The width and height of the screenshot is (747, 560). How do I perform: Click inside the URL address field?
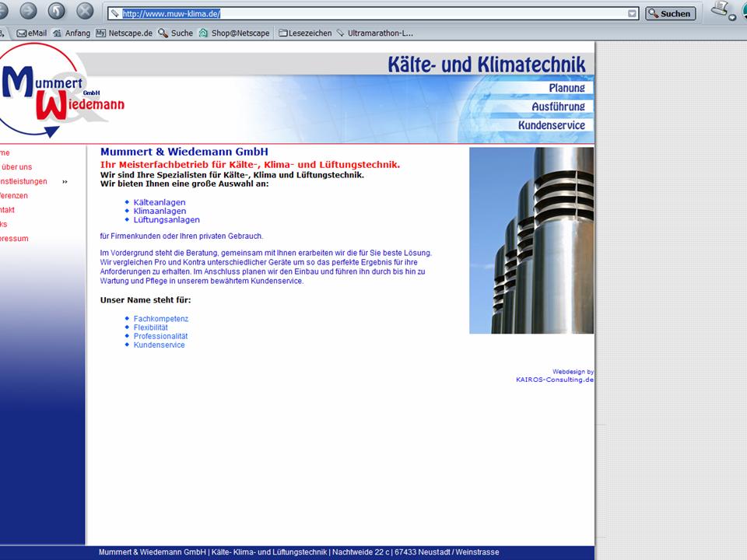click(373, 13)
